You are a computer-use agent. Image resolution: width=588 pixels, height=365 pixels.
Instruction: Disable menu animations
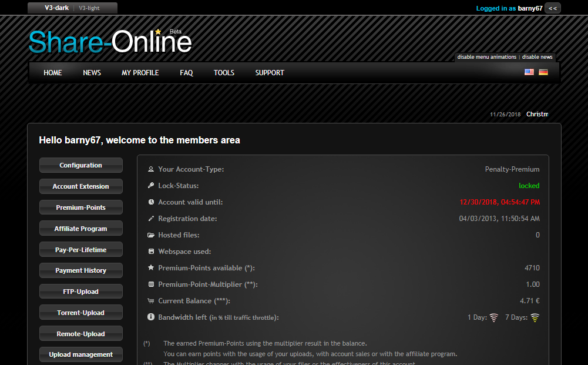coord(487,57)
